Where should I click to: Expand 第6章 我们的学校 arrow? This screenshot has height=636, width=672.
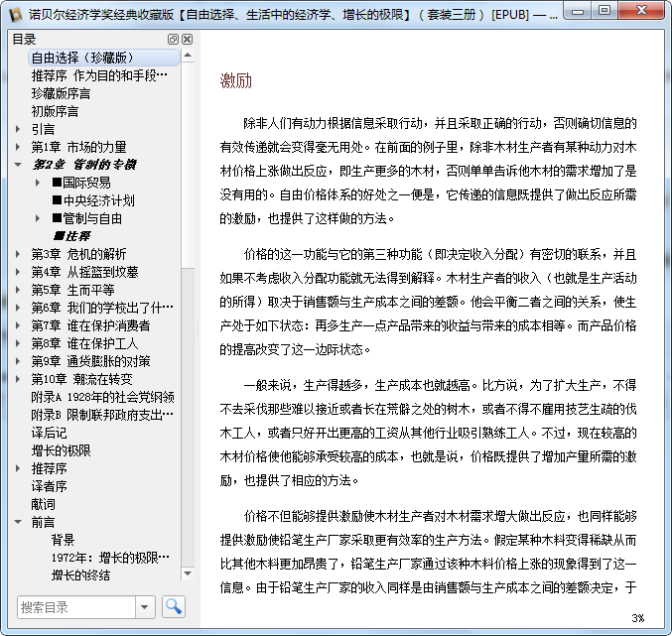[18, 308]
